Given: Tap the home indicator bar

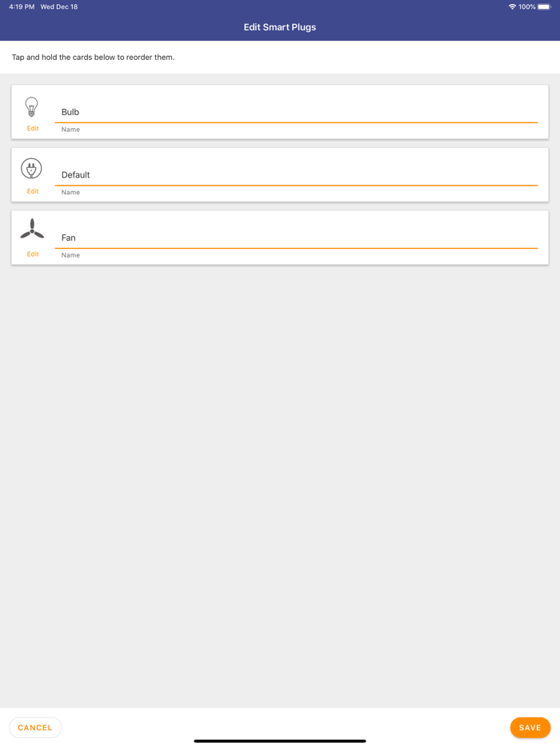Looking at the screenshot, I should point(280,741).
